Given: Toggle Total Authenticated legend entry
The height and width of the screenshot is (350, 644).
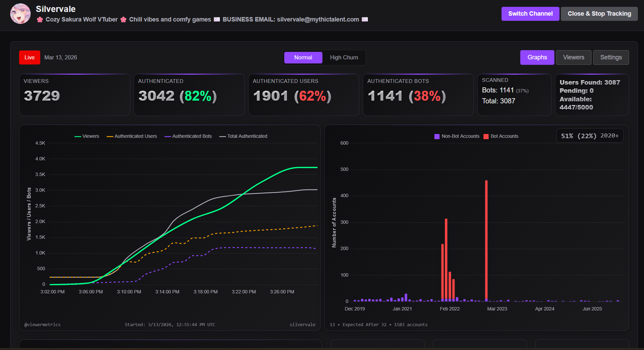Looking at the screenshot, I should click(x=243, y=136).
